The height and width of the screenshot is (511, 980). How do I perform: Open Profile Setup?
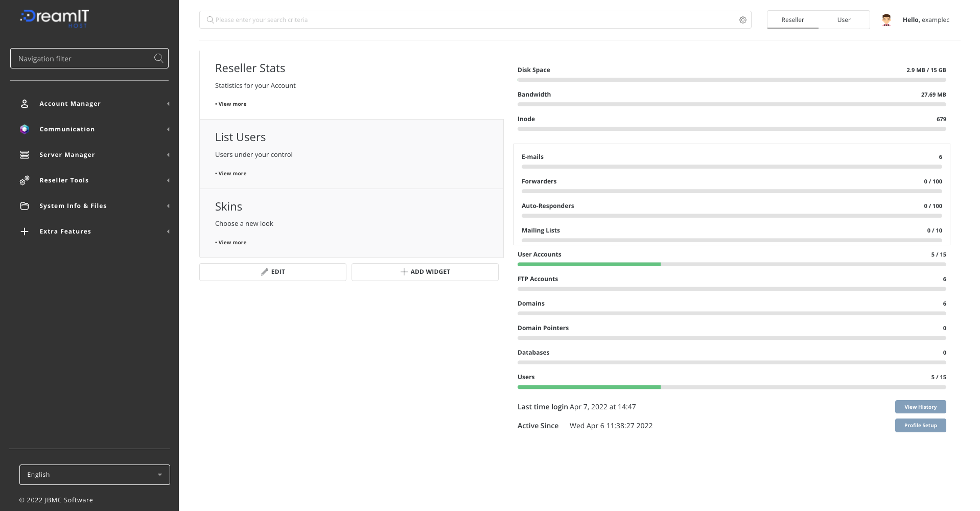tap(920, 425)
